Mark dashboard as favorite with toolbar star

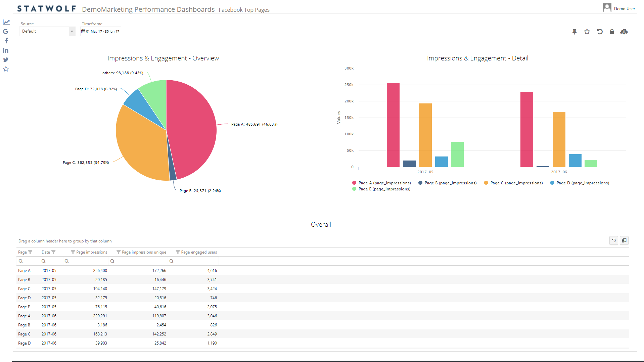point(587,32)
